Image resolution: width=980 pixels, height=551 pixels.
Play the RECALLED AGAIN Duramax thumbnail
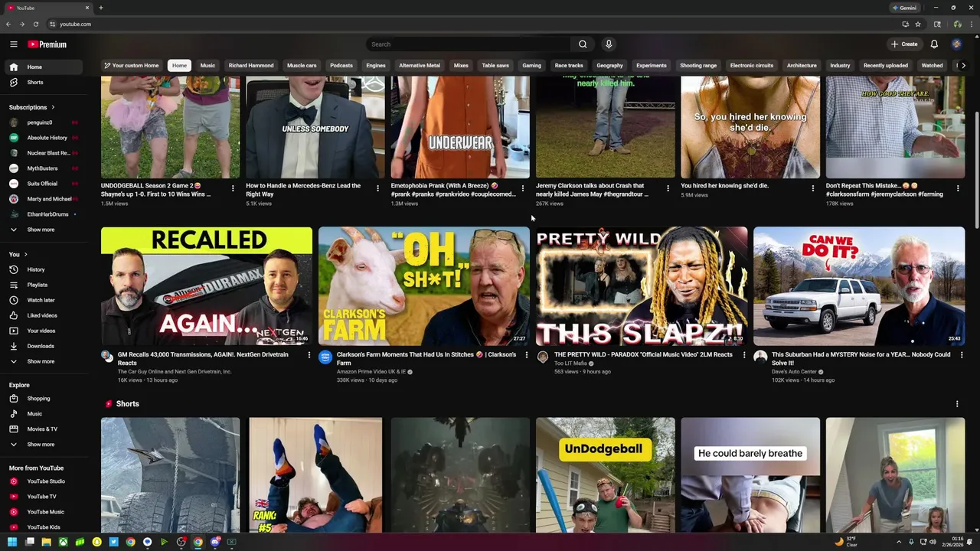pos(207,286)
